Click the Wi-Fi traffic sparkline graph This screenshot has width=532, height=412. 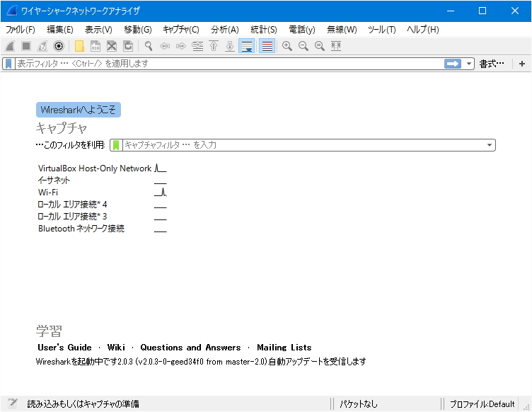(161, 193)
